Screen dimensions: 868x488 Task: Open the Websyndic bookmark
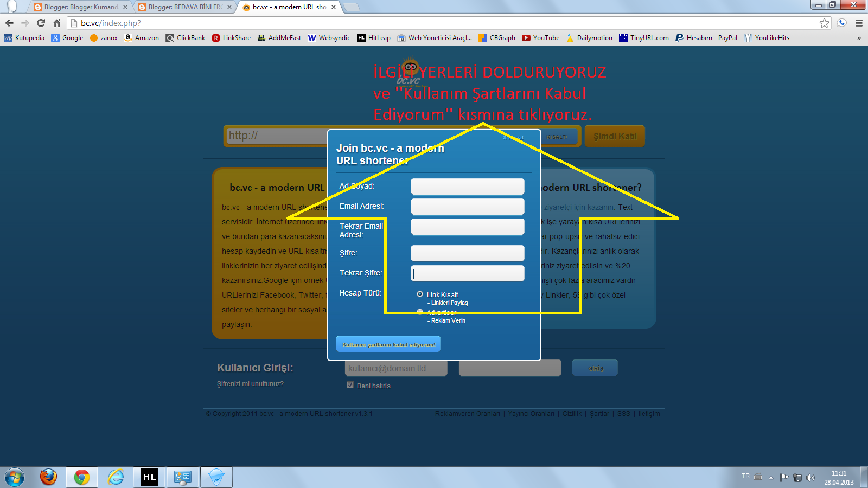point(329,38)
